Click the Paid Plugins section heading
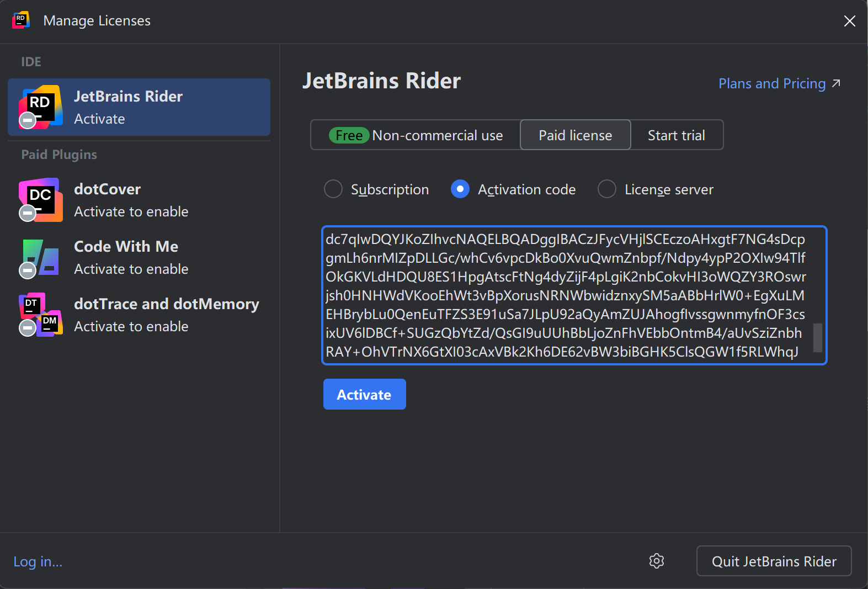This screenshot has height=589, width=868. click(59, 155)
